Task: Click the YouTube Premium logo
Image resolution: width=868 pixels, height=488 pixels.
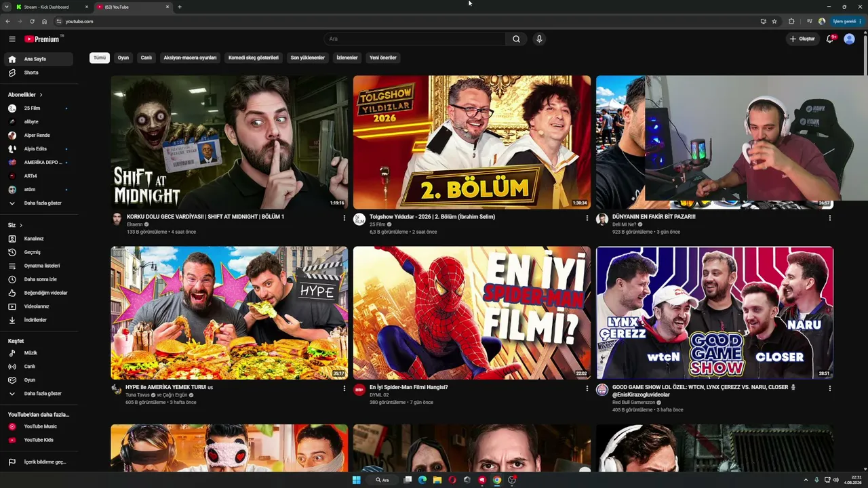Action: 43,39
